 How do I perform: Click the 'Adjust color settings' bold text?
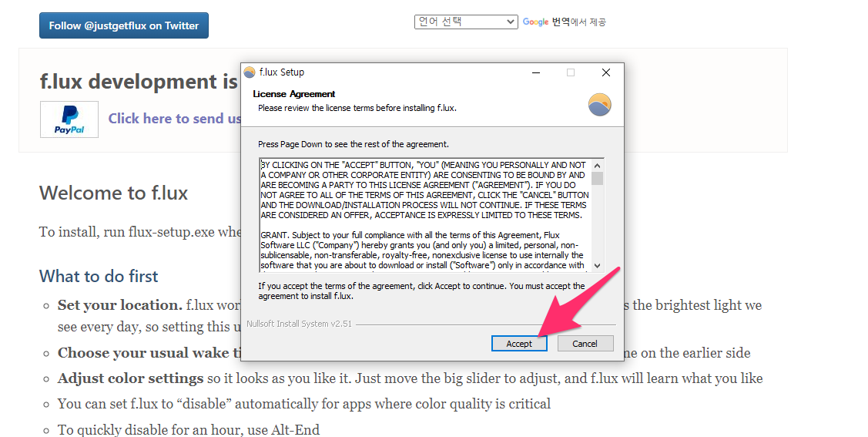coord(131,378)
